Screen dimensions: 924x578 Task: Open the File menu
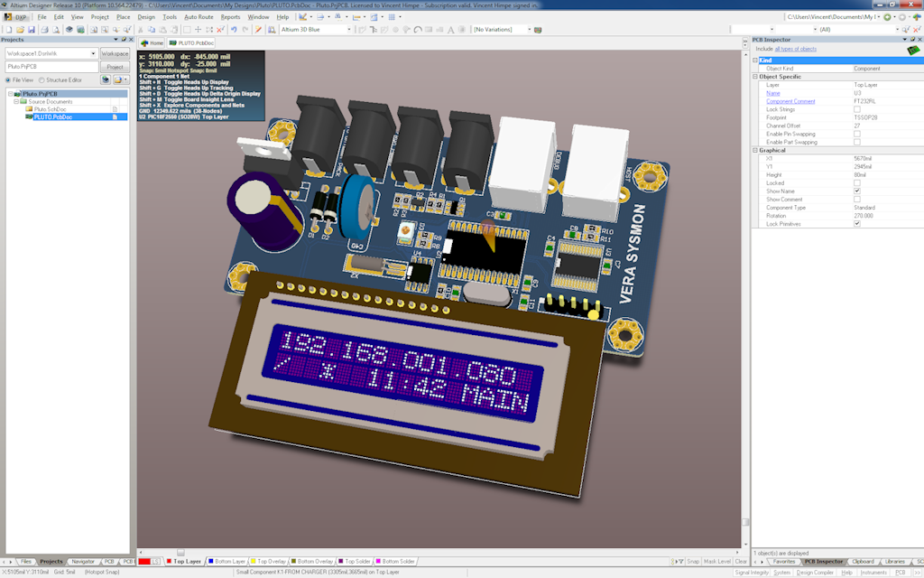click(42, 17)
